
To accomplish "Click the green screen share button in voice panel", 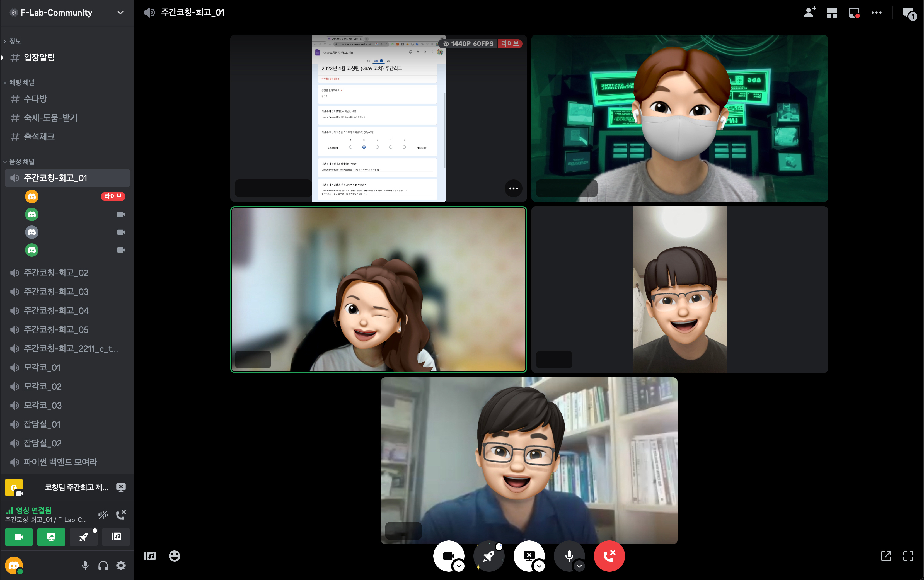I will 51,537.
